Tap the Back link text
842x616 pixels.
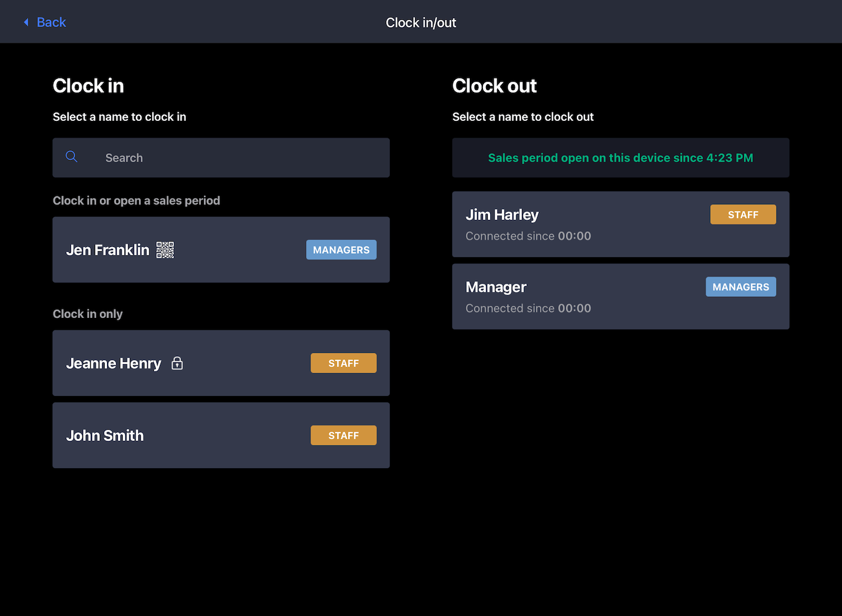click(51, 22)
